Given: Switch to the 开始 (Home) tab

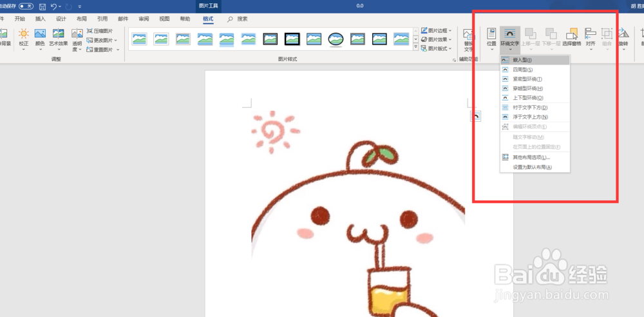Looking at the screenshot, I should 20,19.
